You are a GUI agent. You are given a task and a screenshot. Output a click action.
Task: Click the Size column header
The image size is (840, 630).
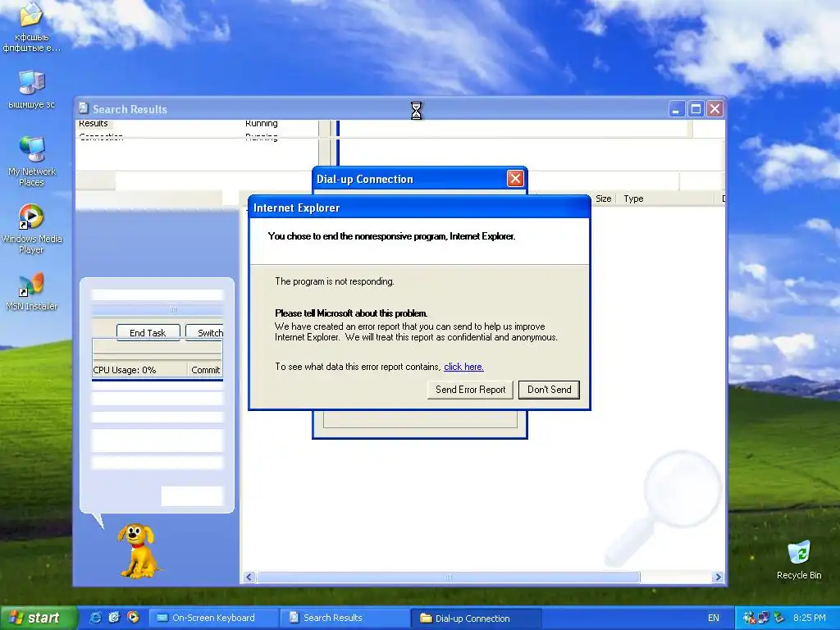(x=603, y=199)
